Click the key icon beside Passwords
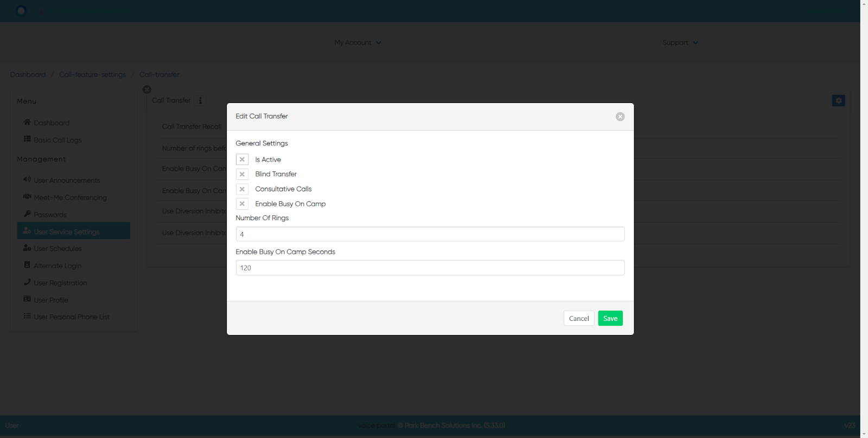Viewport: 868px width, 438px height. [x=27, y=214]
